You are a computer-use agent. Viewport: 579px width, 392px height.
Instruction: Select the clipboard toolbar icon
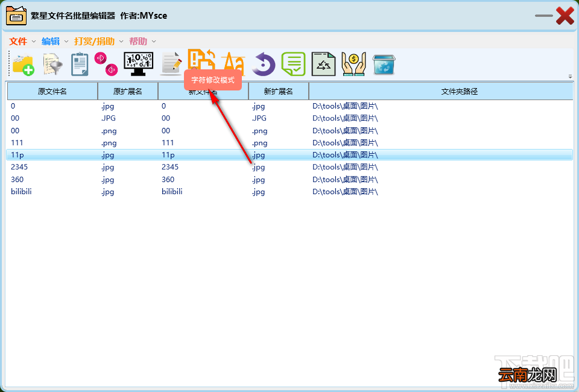pyautogui.click(x=80, y=65)
